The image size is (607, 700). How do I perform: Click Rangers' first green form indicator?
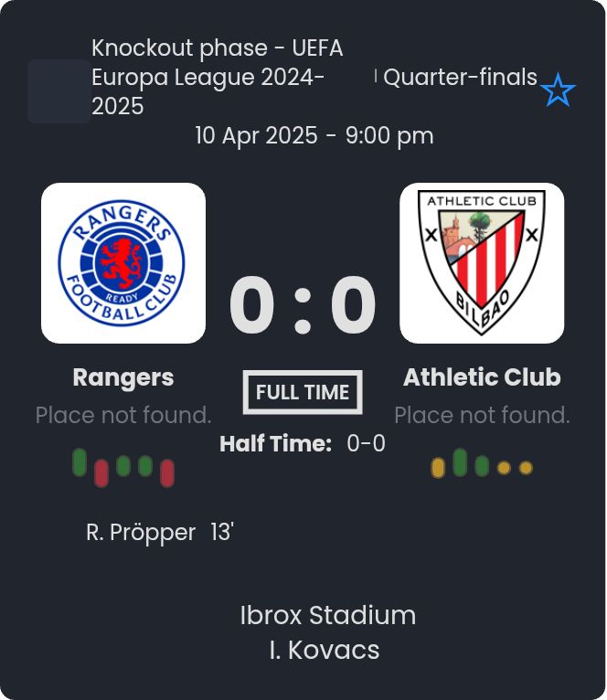click(80, 462)
